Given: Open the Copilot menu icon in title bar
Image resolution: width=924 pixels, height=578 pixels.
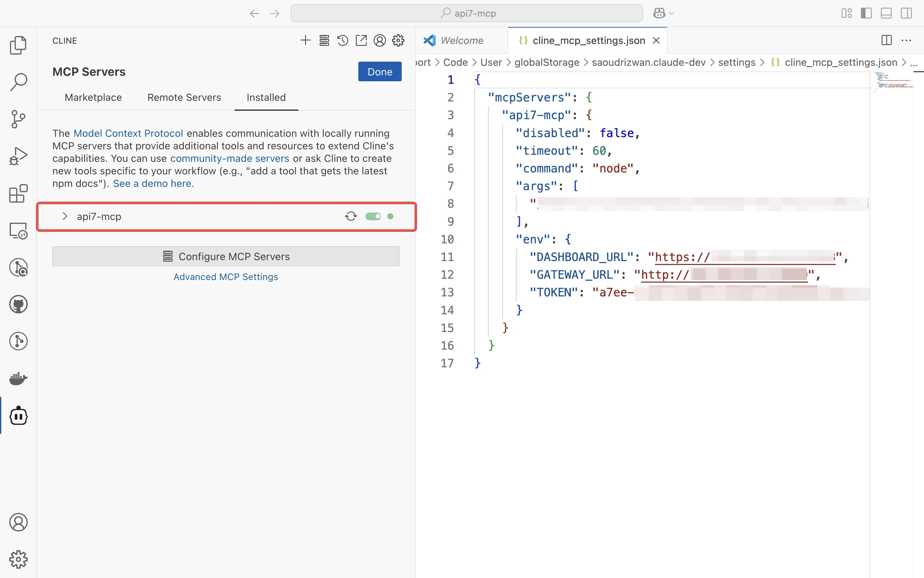Looking at the screenshot, I should (659, 13).
